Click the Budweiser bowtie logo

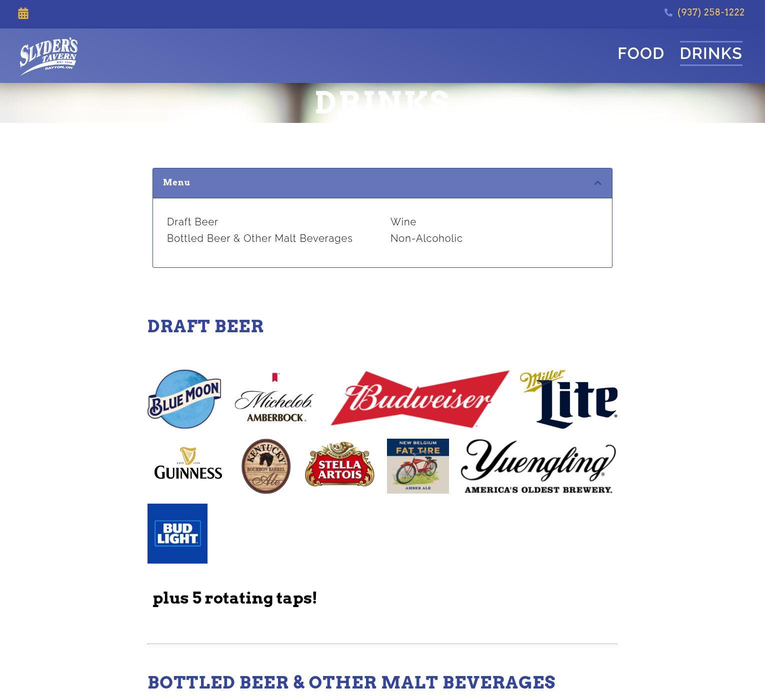[x=420, y=399]
